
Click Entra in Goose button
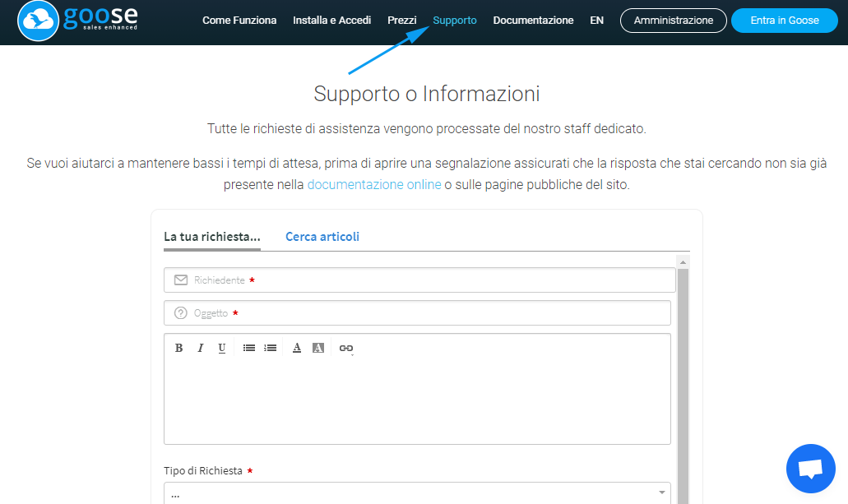pyautogui.click(x=784, y=21)
